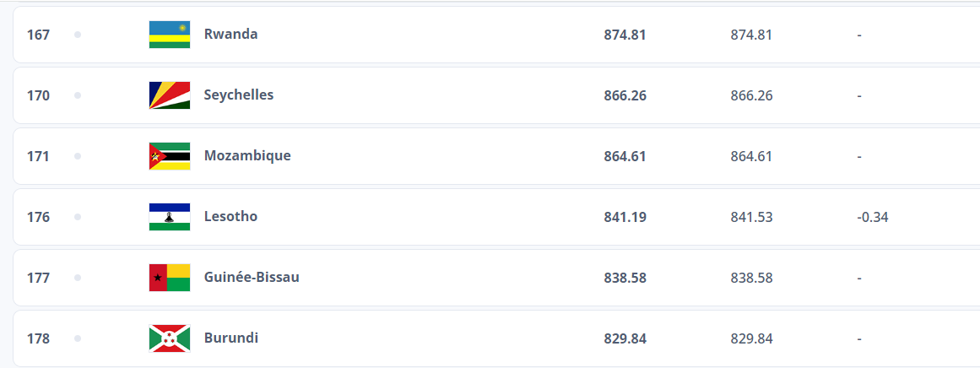Open the Mozambique team link
The height and width of the screenshot is (368, 980).
pos(246,156)
